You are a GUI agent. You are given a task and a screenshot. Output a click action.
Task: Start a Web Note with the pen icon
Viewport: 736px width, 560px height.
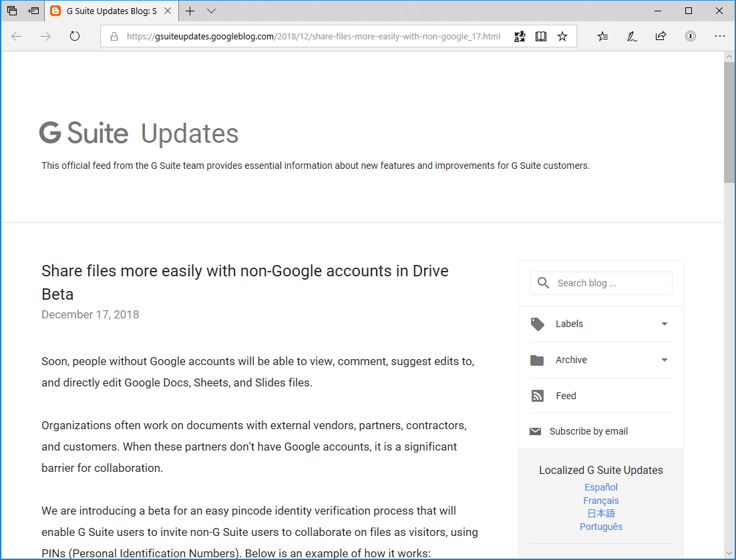pos(632,36)
